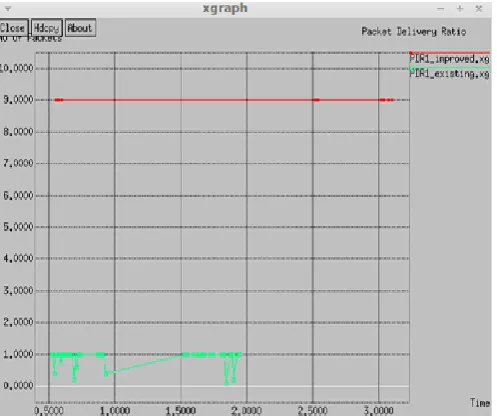Click the 1.5000 x-axis value
Viewport: 497px width, 416px height.
181,410
